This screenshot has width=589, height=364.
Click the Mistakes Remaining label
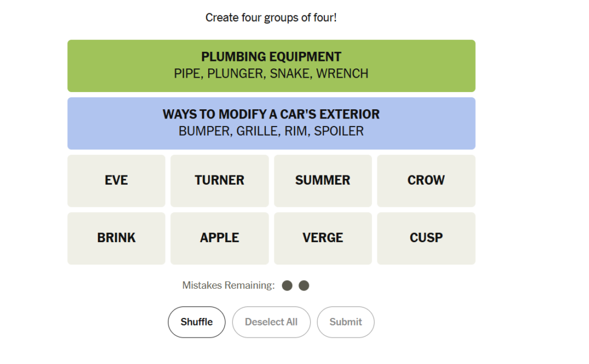coord(228,285)
